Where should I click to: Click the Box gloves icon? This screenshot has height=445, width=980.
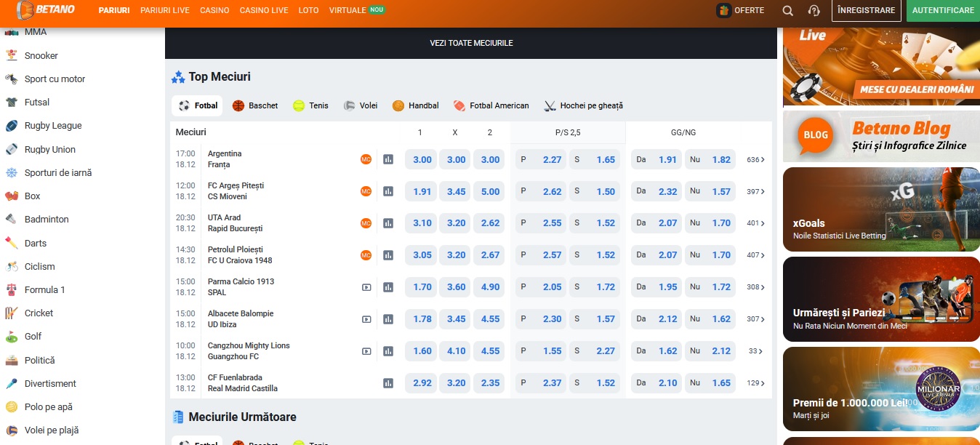coord(12,196)
